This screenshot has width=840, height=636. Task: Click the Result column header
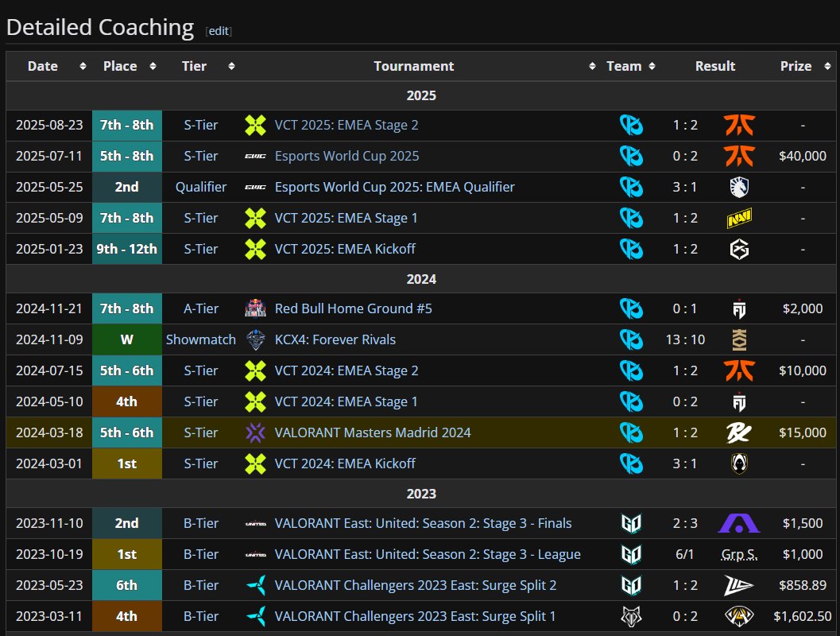(x=714, y=66)
